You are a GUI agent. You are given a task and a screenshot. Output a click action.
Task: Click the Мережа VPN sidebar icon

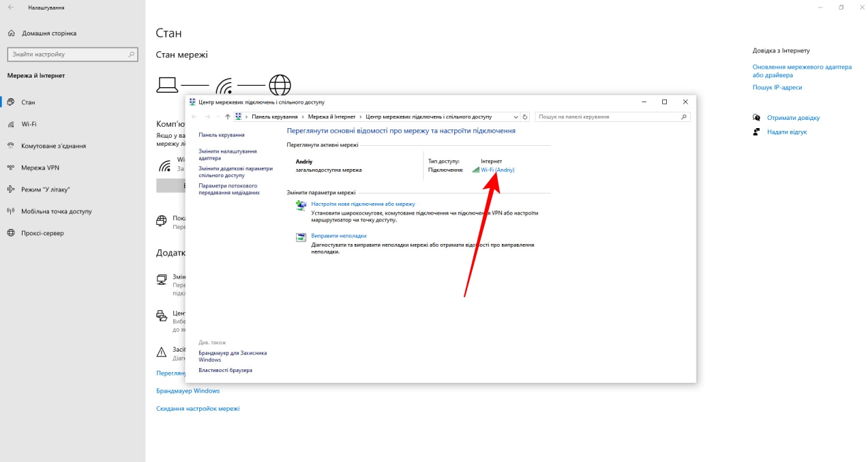(x=11, y=168)
